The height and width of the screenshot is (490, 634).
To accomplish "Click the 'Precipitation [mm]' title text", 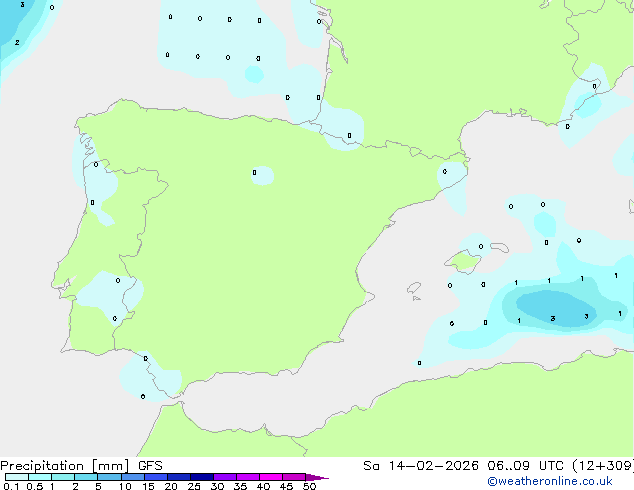I will click(65, 466).
